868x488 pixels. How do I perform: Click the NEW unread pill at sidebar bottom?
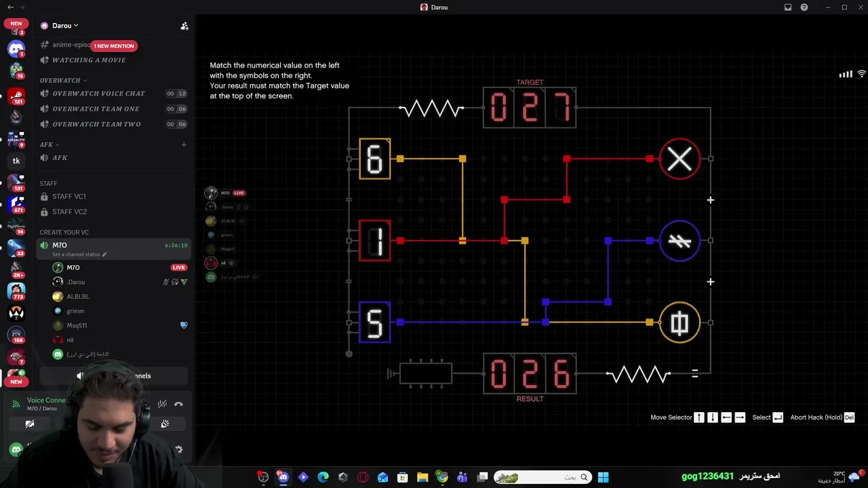pos(16,382)
